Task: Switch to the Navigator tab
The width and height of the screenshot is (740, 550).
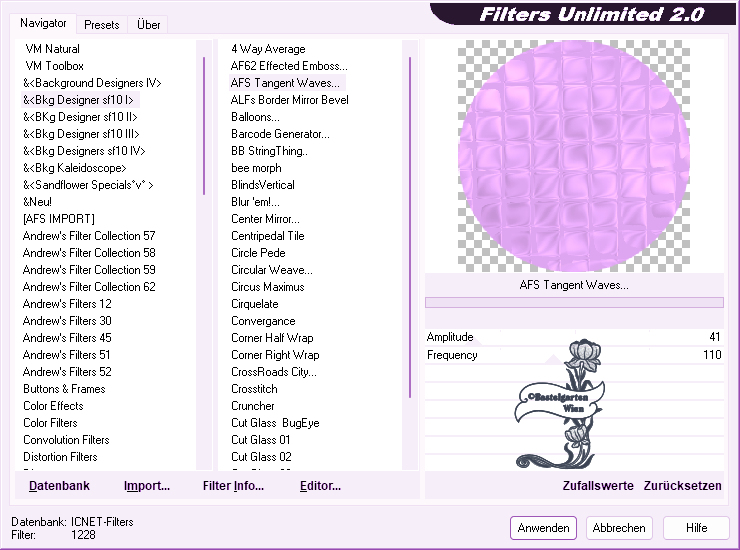Action: click(x=43, y=23)
